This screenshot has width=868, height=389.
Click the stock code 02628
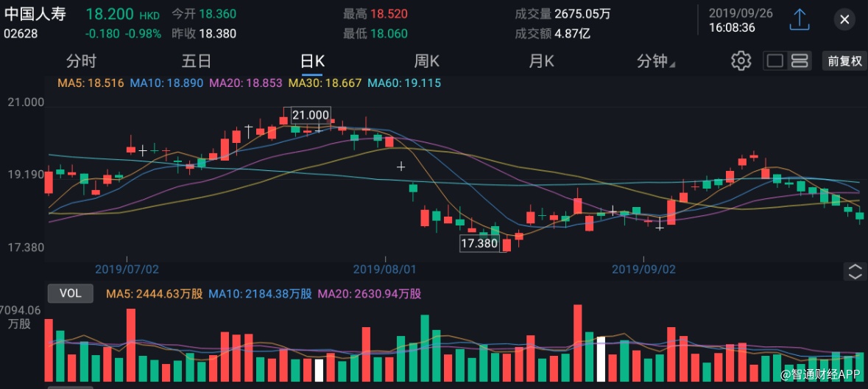[21, 34]
